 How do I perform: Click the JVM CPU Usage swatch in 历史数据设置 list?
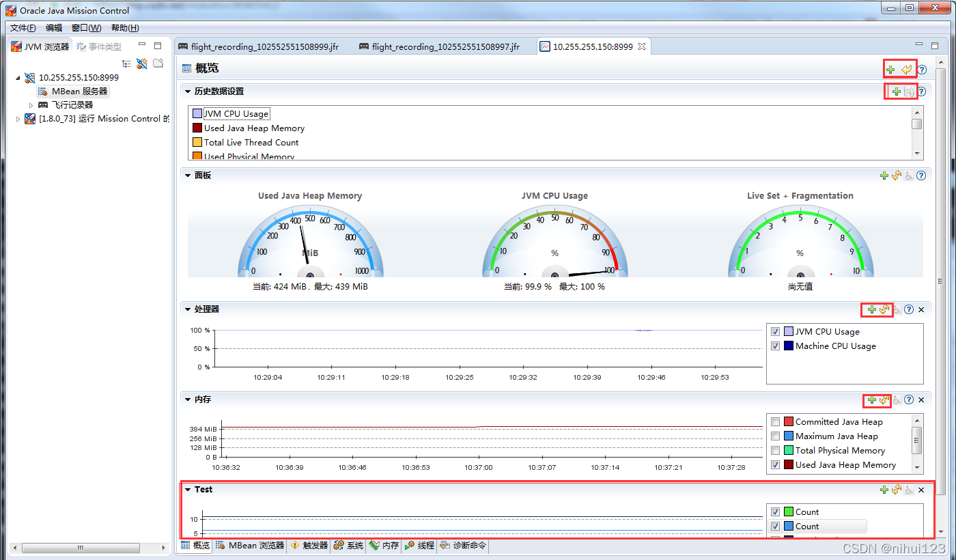point(197,114)
